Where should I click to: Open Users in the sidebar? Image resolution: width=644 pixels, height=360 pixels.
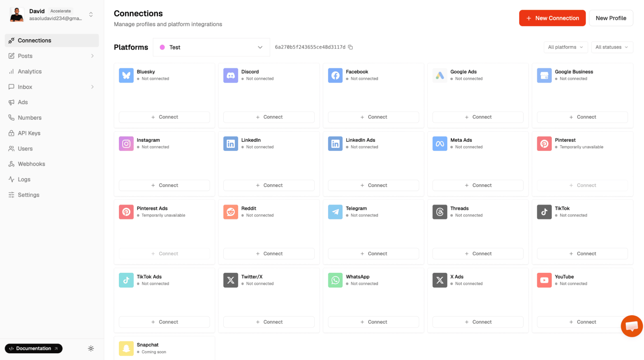pyautogui.click(x=52, y=149)
